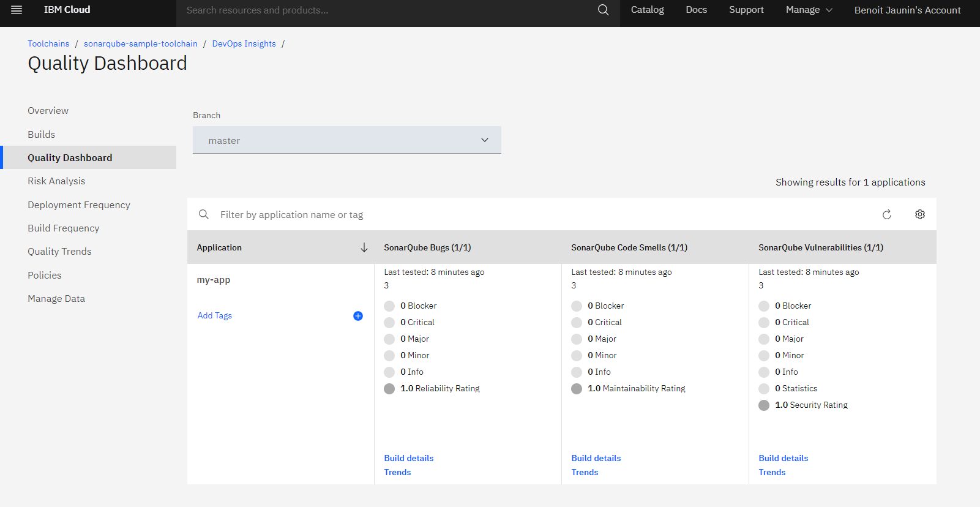Viewport: 980px width, 507px height.
Task: Click the refresh icon in filter bar
Action: (x=887, y=214)
